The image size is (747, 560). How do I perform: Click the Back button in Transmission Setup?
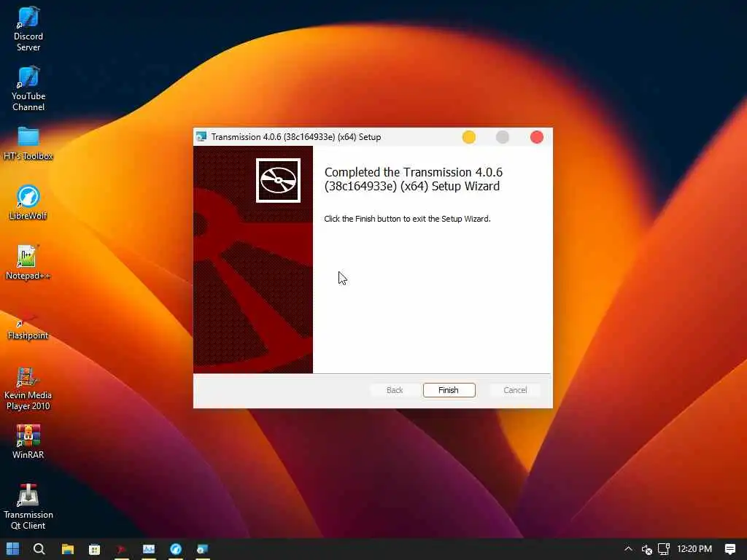[x=395, y=390]
